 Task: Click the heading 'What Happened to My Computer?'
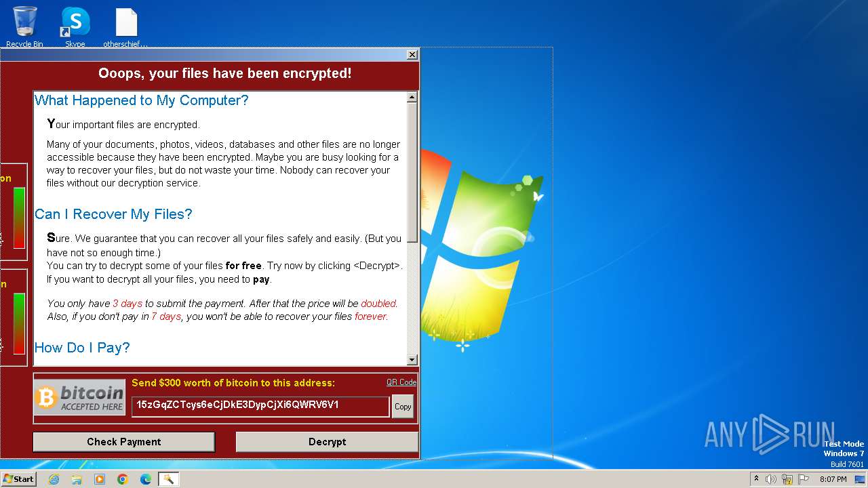tap(142, 100)
